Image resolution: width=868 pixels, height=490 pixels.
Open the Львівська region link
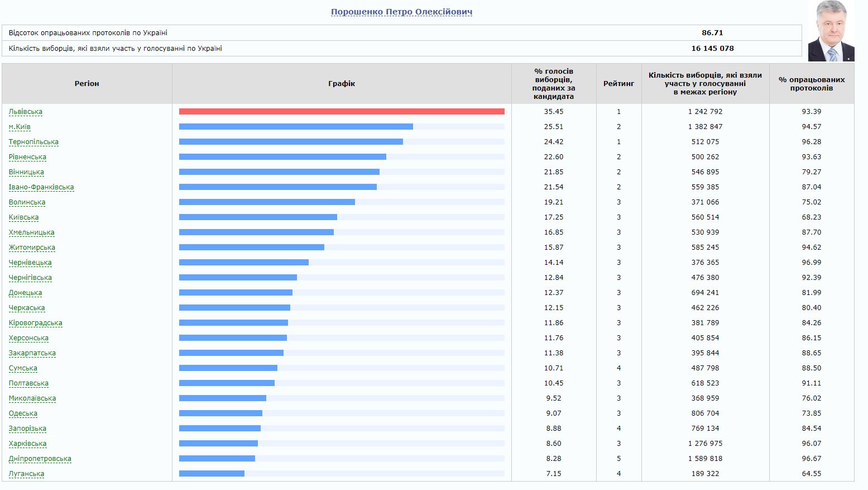(x=26, y=112)
